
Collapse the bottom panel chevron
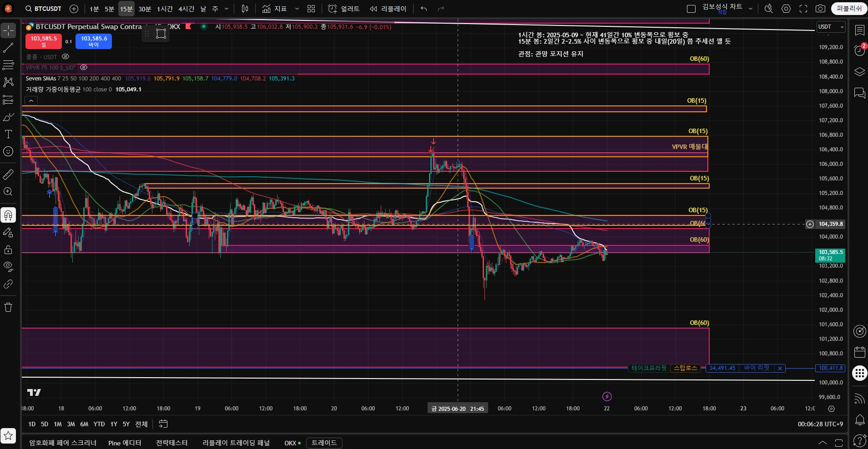823,443
